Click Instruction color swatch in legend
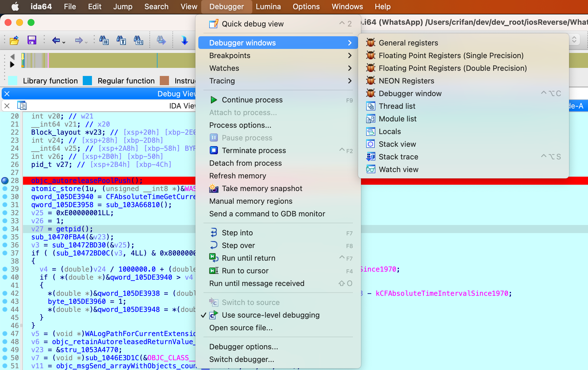The width and height of the screenshot is (588, 370). tap(164, 81)
